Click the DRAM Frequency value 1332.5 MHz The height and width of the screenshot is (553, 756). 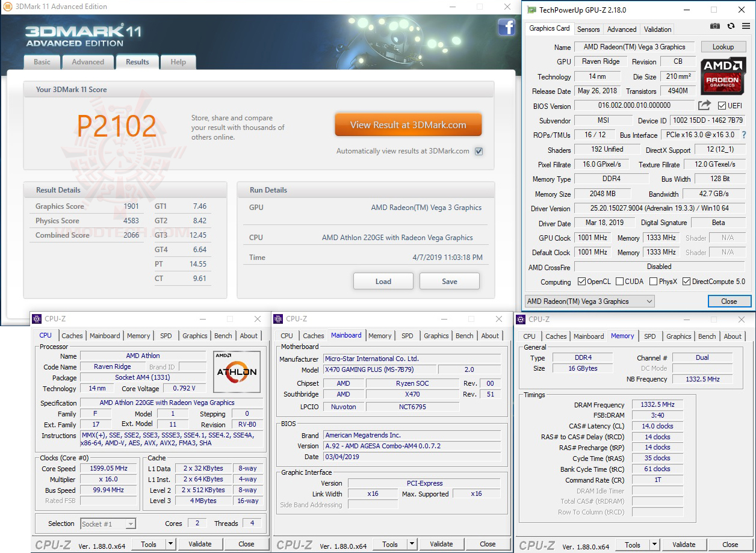[657, 405]
